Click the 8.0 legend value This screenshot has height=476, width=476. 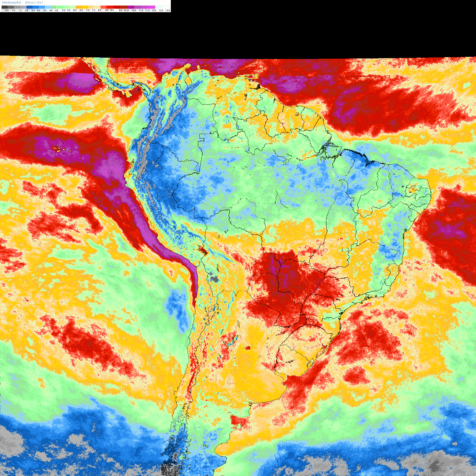(99, 10)
